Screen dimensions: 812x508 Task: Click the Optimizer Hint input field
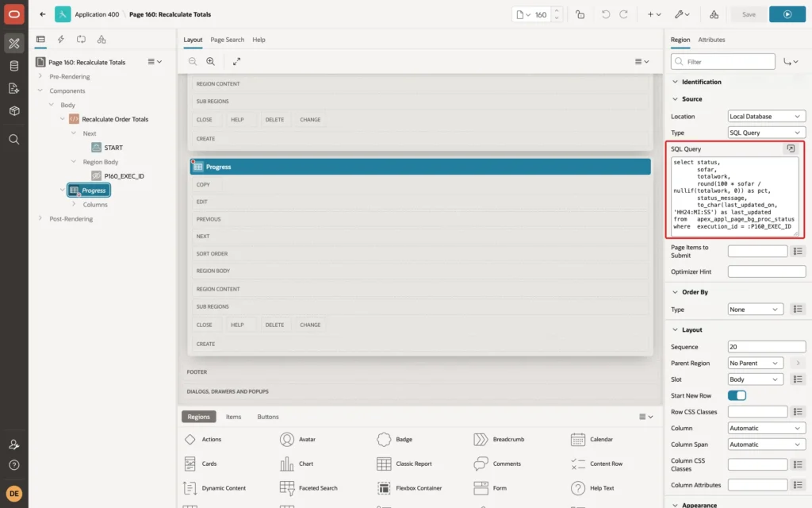[766, 271]
